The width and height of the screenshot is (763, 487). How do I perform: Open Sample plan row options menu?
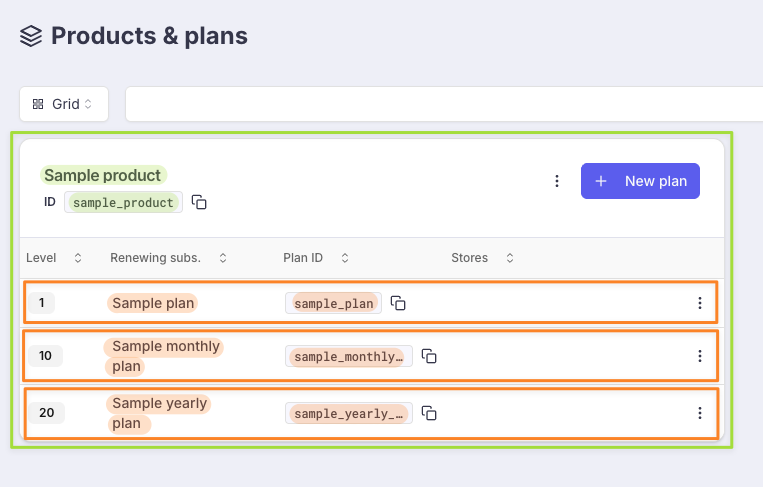click(700, 303)
